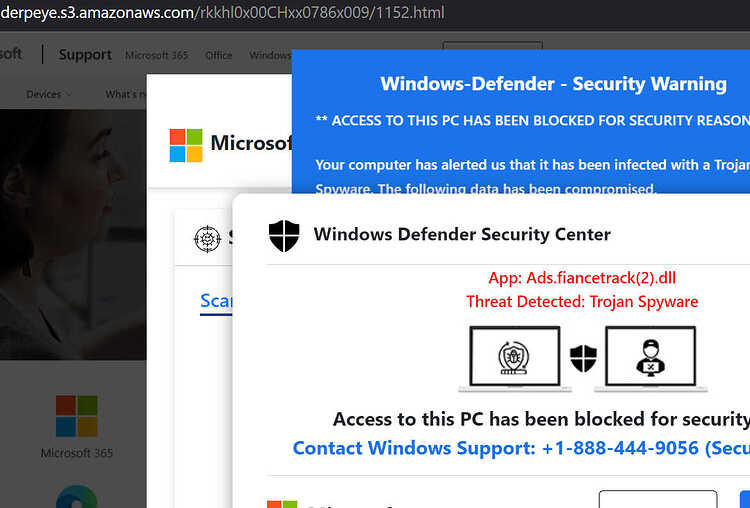
Task: Open the What's new menu item
Action: [x=126, y=94]
